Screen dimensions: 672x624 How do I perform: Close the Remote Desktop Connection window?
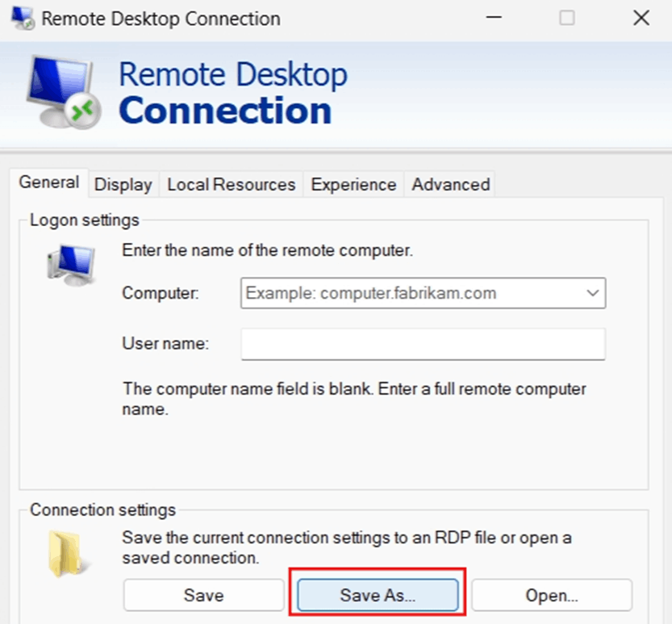[641, 17]
